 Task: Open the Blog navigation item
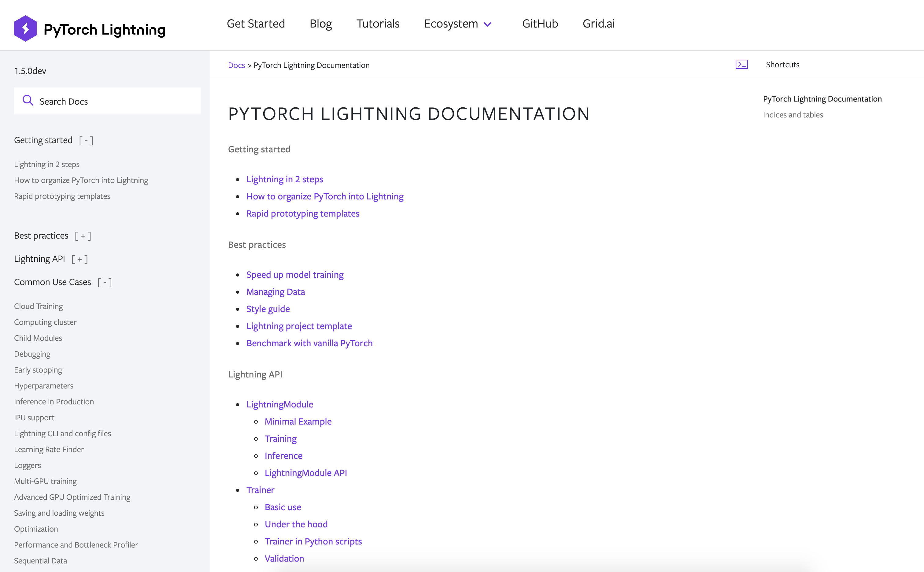[321, 24]
